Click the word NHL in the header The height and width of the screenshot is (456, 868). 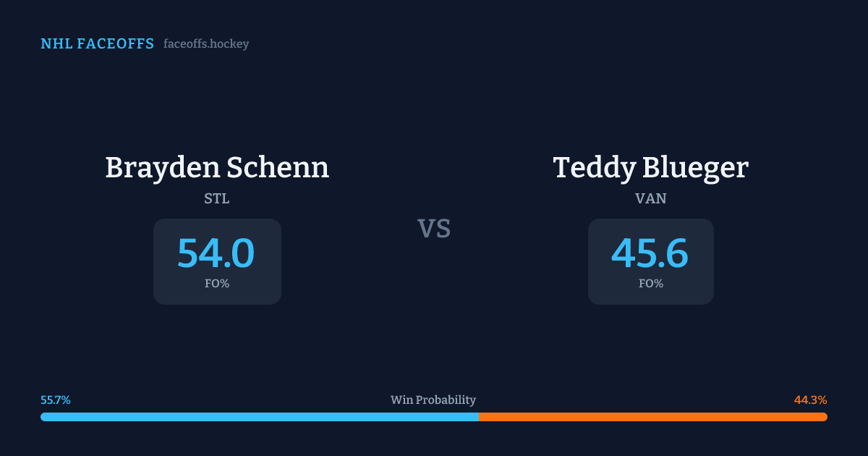pyautogui.click(x=56, y=44)
